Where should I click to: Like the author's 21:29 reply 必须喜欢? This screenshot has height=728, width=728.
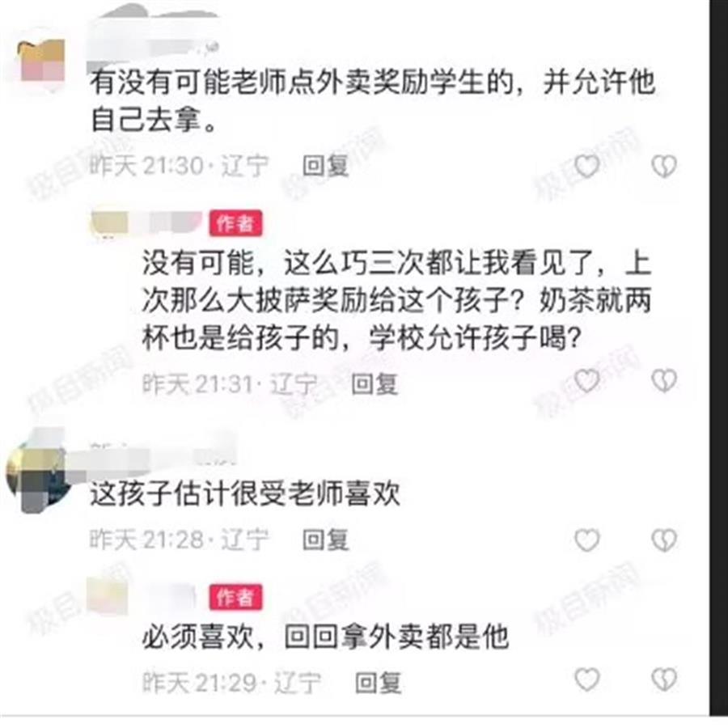pos(587,679)
